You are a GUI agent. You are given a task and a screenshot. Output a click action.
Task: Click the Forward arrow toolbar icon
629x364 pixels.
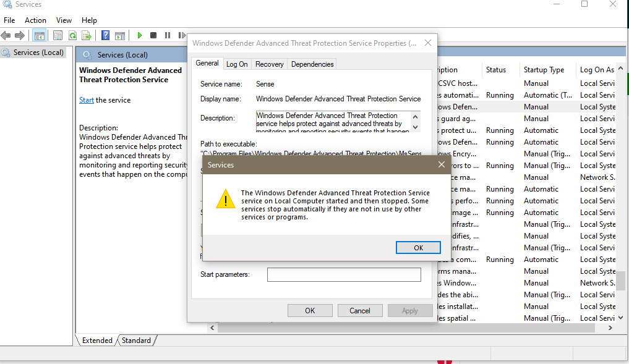tap(19, 35)
